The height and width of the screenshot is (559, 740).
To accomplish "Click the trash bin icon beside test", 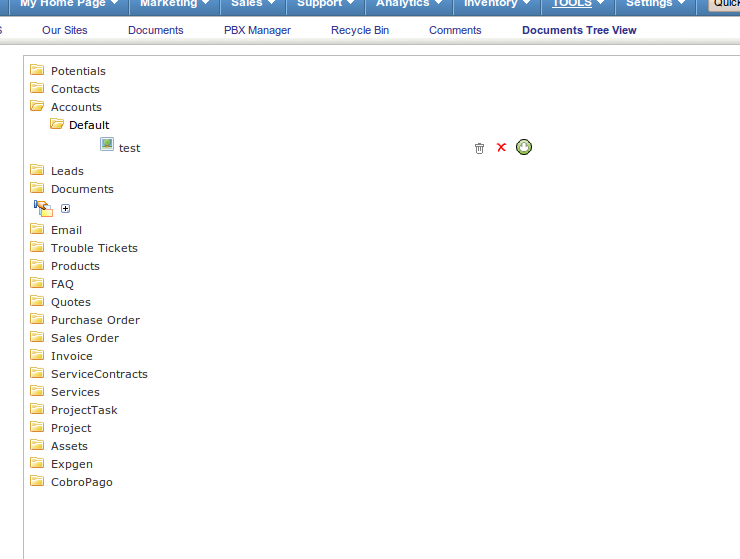I will point(479,148).
